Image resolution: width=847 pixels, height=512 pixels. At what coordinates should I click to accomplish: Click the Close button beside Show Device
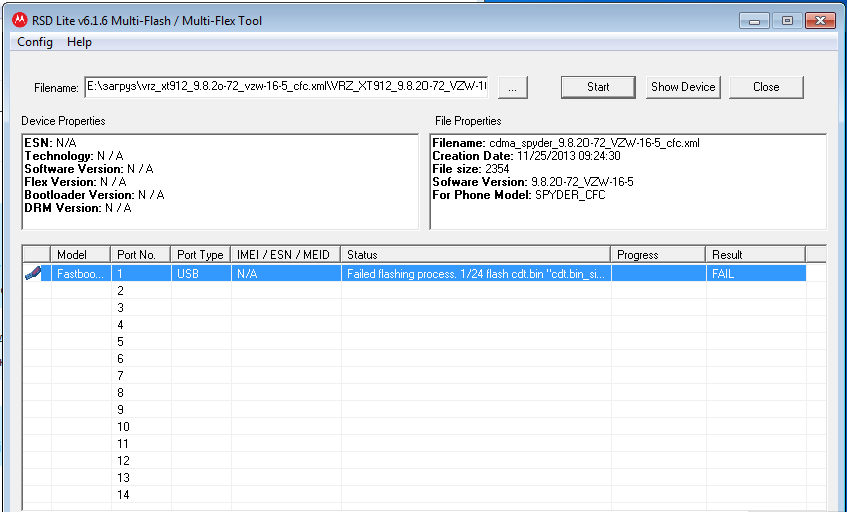[766, 87]
